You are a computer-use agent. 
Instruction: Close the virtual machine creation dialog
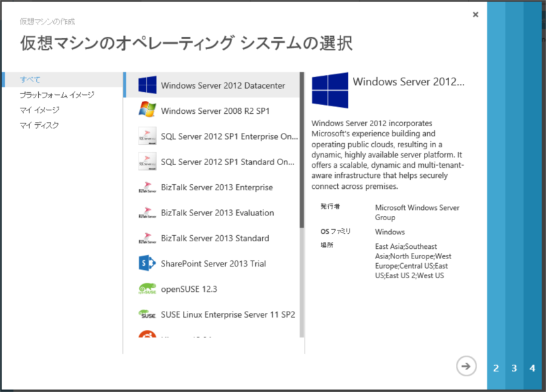pos(475,14)
